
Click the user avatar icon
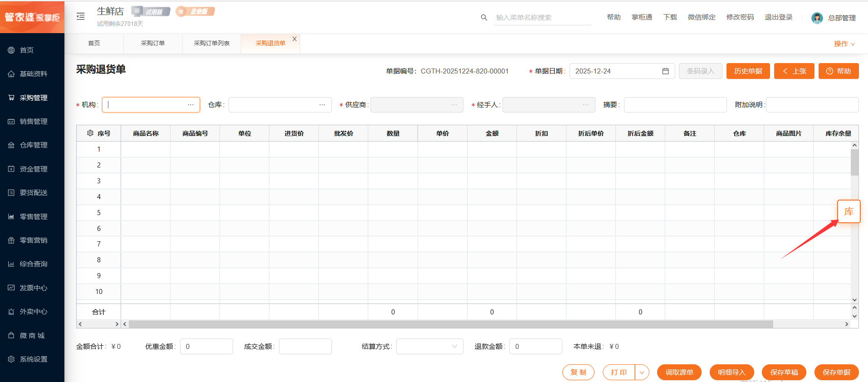pyautogui.click(x=817, y=18)
